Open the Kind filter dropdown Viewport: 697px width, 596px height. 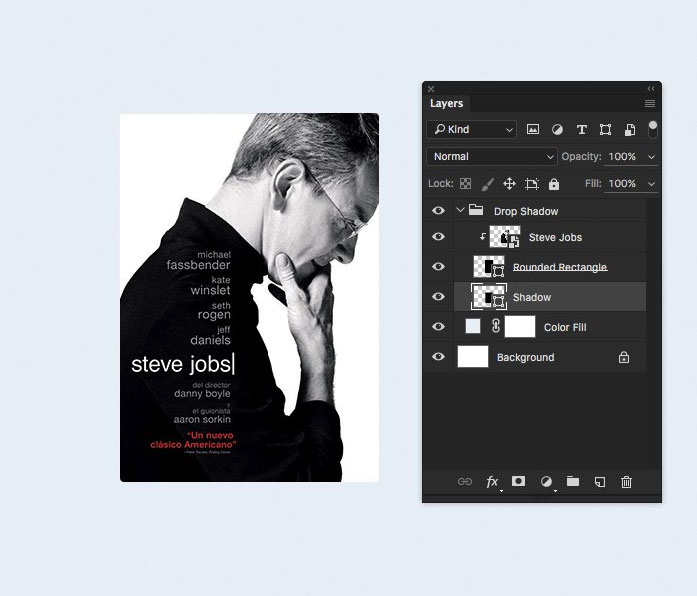coord(472,129)
